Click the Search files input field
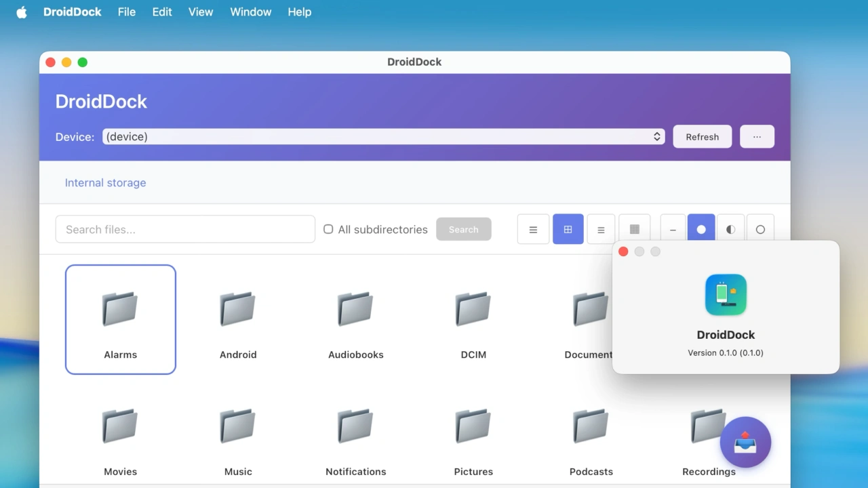 point(184,229)
